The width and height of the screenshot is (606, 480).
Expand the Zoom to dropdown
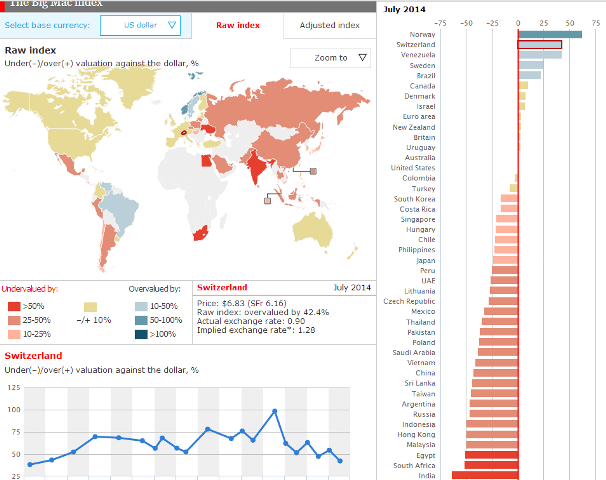(x=329, y=58)
